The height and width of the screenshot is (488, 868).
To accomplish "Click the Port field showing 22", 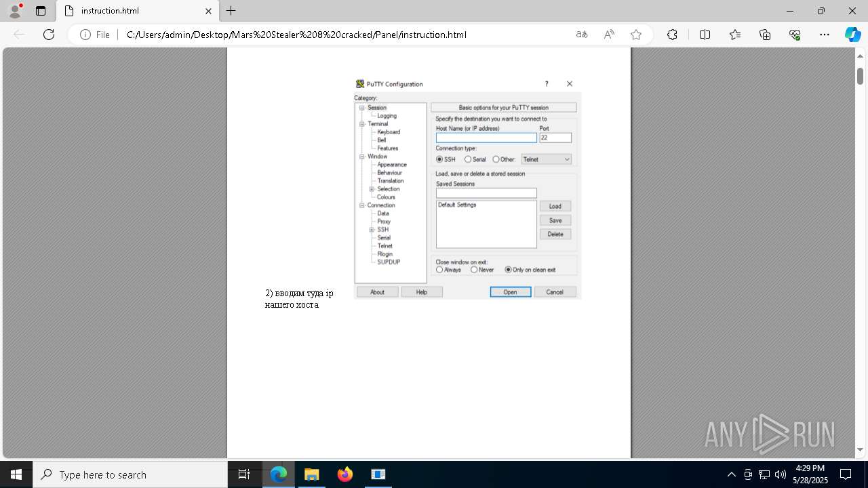I will click(x=555, y=138).
